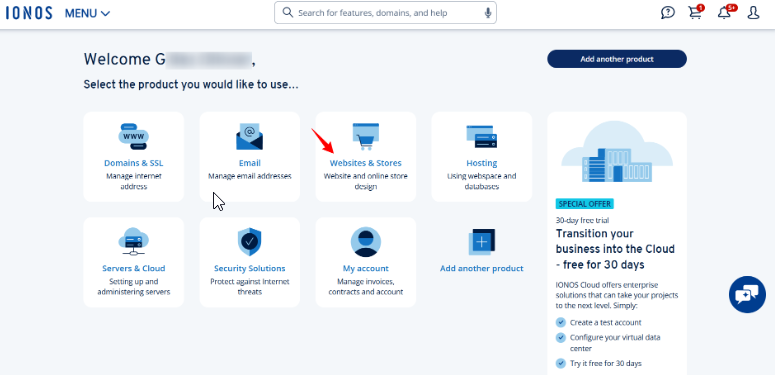This screenshot has height=375, width=775.
Task: Click the 'Create a test account' checkmark icon
Action: pyautogui.click(x=560, y=322)
